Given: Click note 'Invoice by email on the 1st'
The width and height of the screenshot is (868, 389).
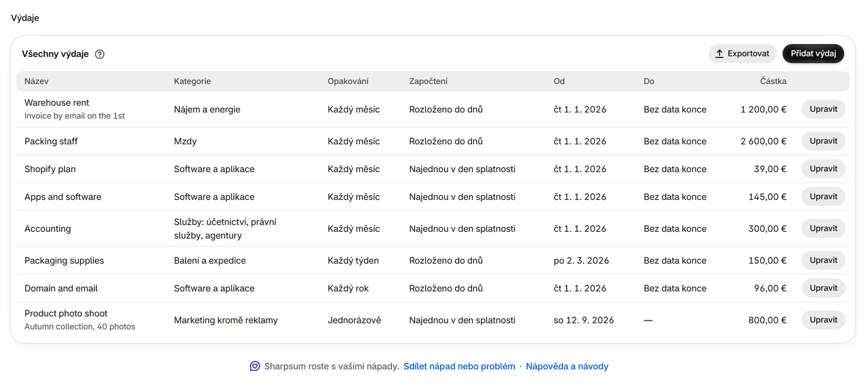Looking at the screenshot, I should 75,116.
